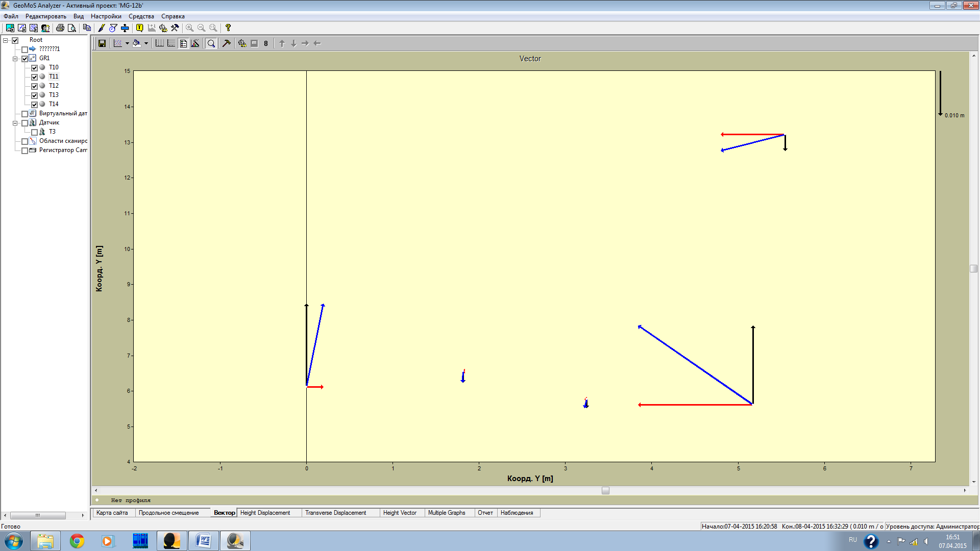Click the save floppy disk icon
The width and height of the screenshot is (980, 551).
coord(102,43)
